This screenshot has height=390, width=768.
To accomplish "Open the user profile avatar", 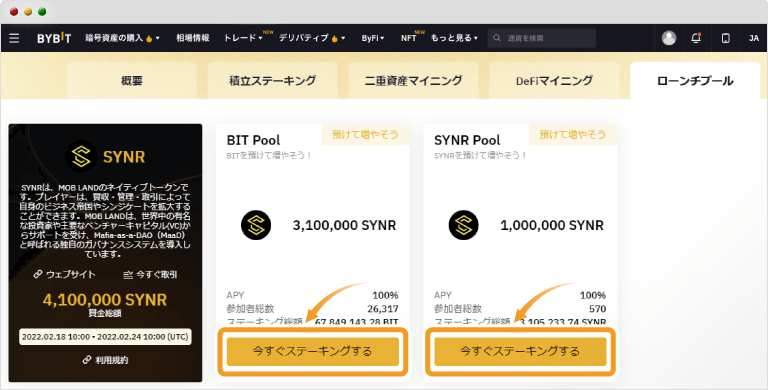I will [669, 38].
